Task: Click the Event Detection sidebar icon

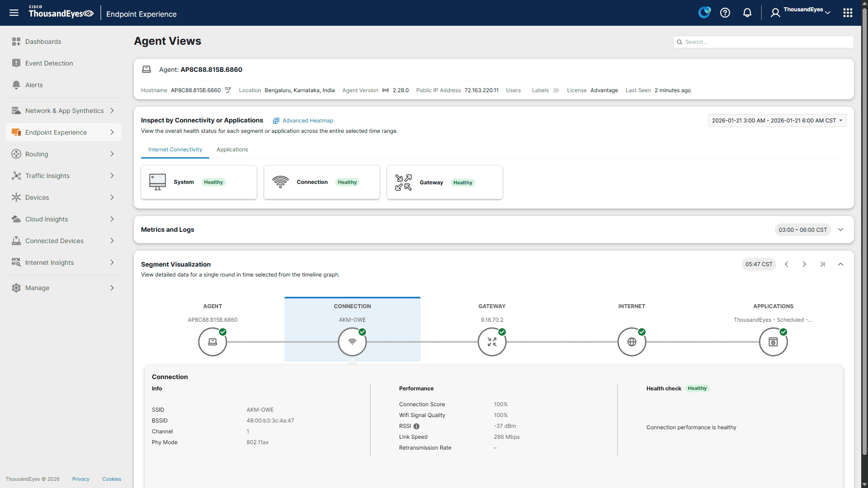Action: pos(16,63)
